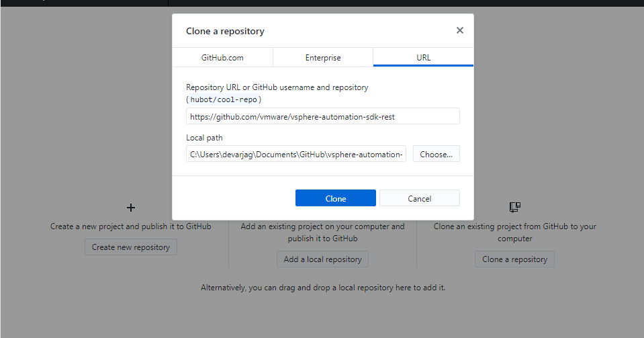The width and height of the screenshot is (644, 338).
Task: Click the Clone a repository dialog title
Action: tap(225, 31)
